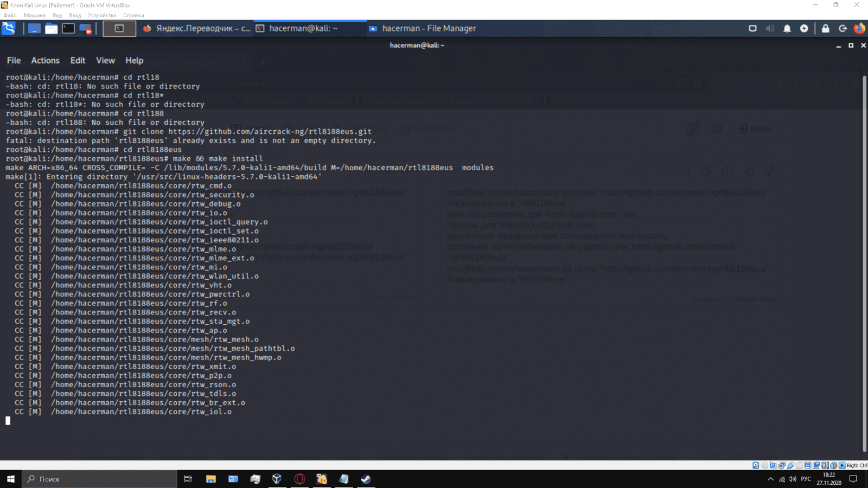The width and height of the screenshot is (868, 488).
Task: Click the 'make && make install' command line
Action: tap(218, 158)
